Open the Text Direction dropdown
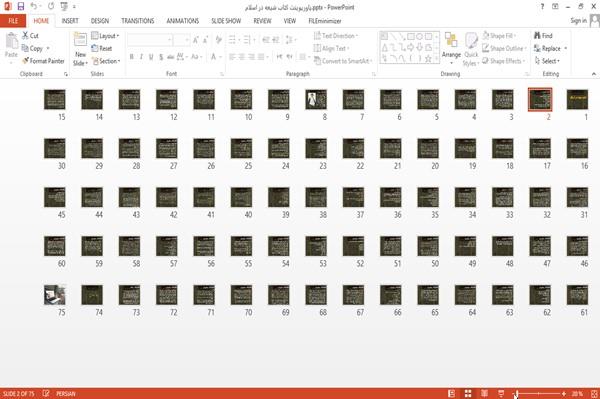The width and height of the screenshot is (600, 399). pos(336,36)
